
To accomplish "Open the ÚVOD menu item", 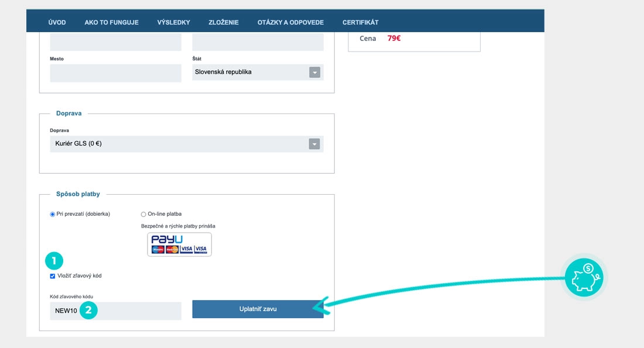I will 57,22.
